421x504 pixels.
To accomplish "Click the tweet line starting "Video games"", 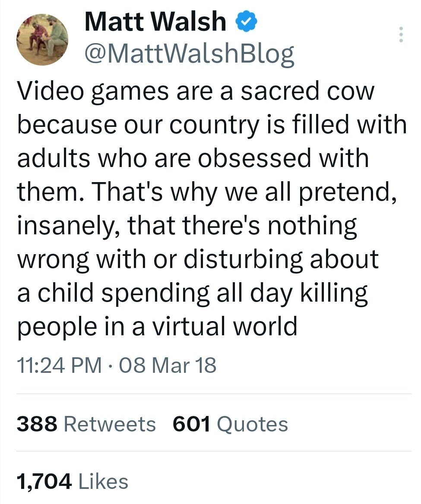I will click(195, 92).
